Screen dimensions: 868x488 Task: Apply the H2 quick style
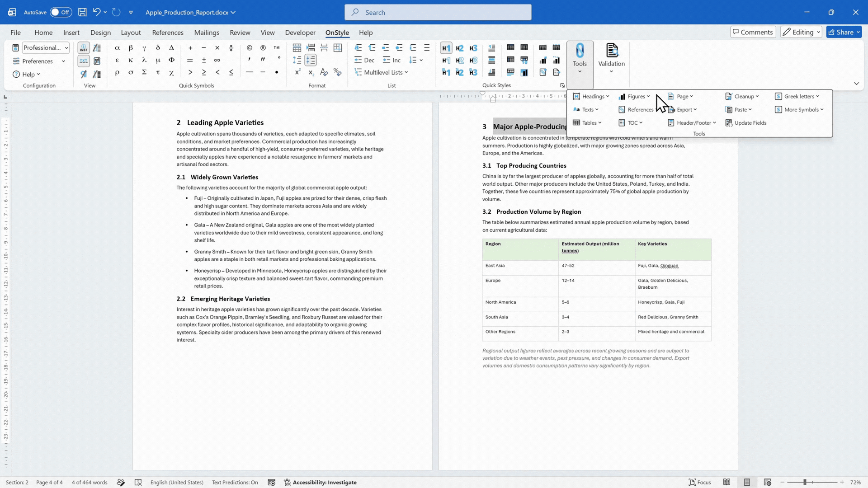460,48
